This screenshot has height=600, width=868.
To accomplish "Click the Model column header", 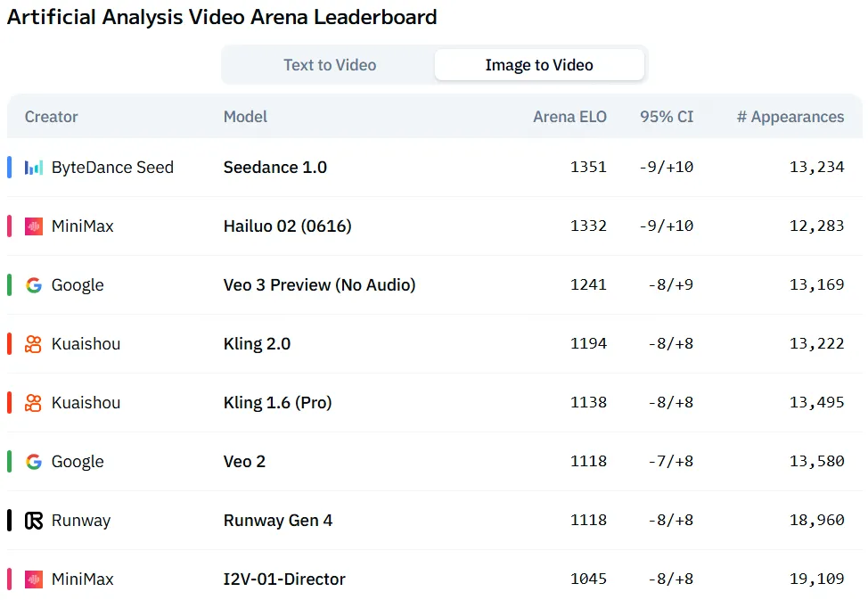I will tap(245, 117).
